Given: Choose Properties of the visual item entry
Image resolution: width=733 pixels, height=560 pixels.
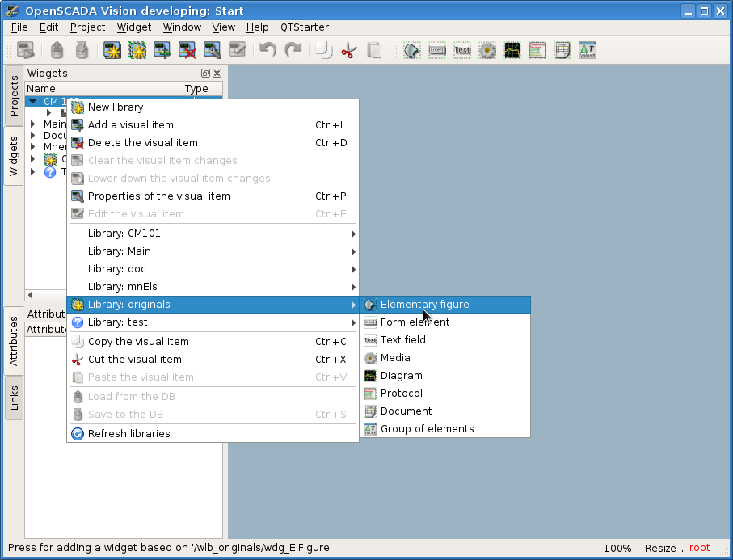Looking at the screenshot, I should (x=213, y=196).
